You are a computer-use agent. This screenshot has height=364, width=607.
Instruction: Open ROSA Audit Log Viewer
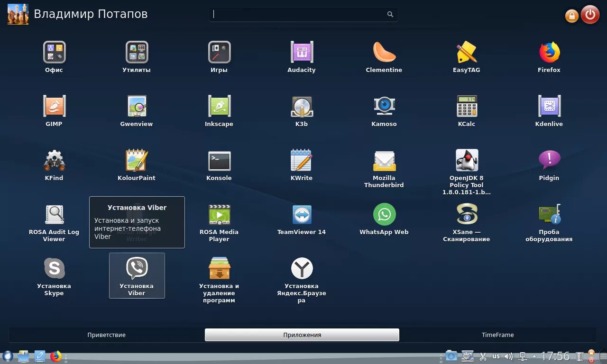(54, 222)
